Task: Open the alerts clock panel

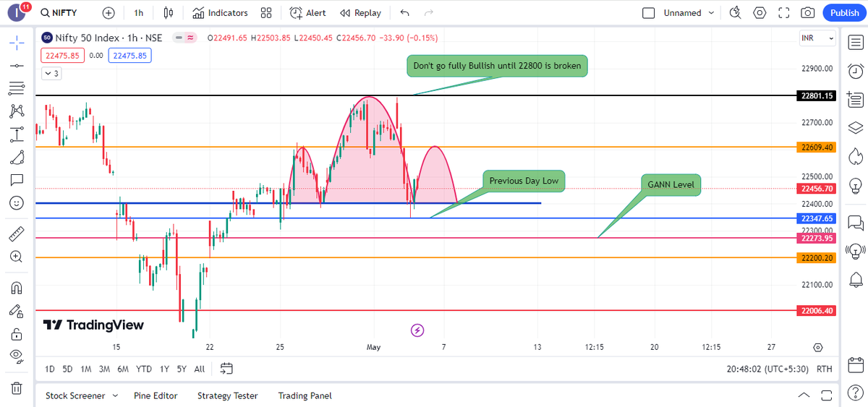Action: tap(856, 71)
